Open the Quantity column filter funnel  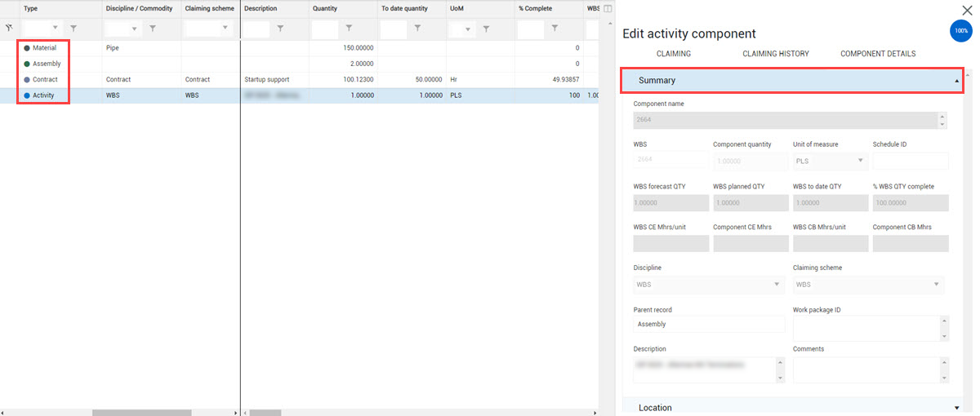click(349, 29)
